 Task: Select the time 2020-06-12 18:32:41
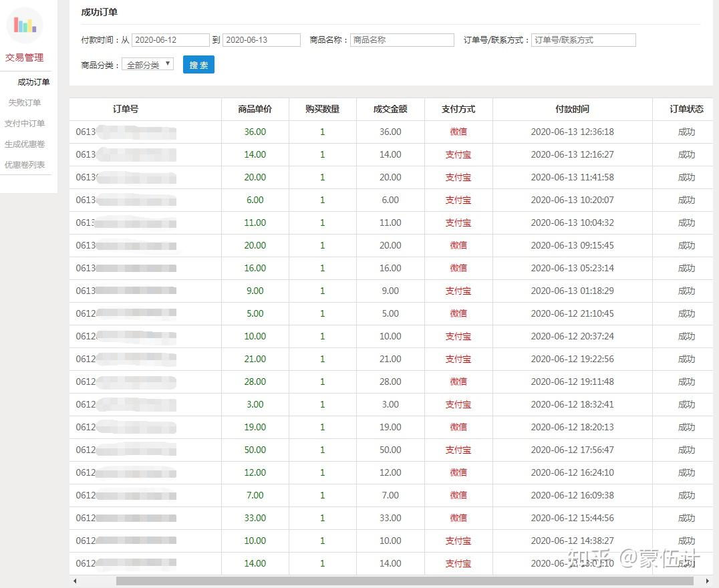pyautogui.click(x=572, y=404)
